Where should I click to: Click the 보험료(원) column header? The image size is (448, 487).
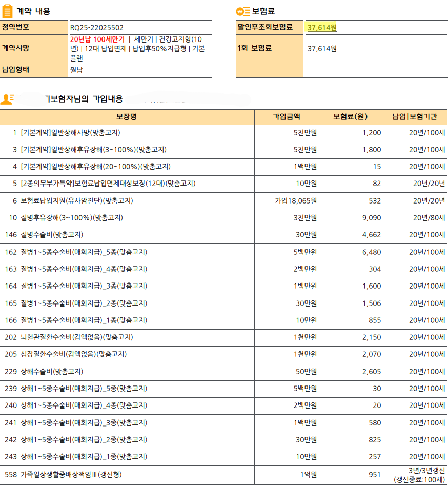click(351, 117)
